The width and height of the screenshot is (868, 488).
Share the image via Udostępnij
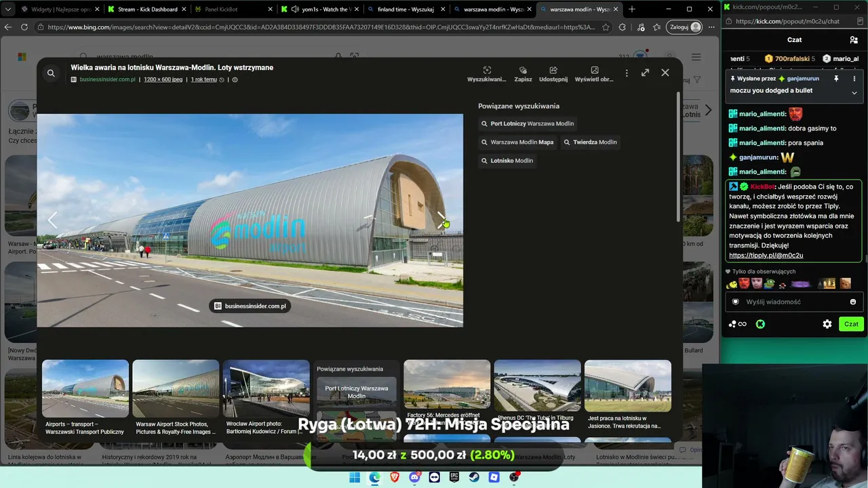553,74
